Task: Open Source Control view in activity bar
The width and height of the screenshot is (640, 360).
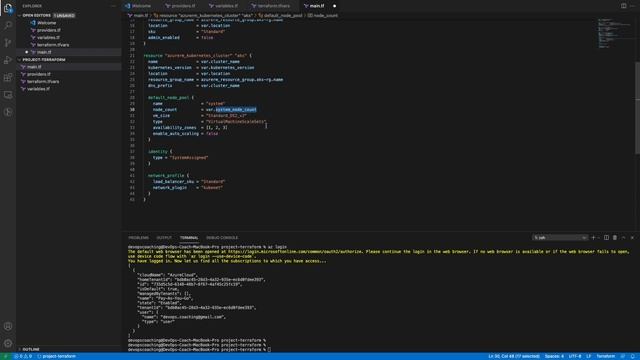Action: coord(8,43)
